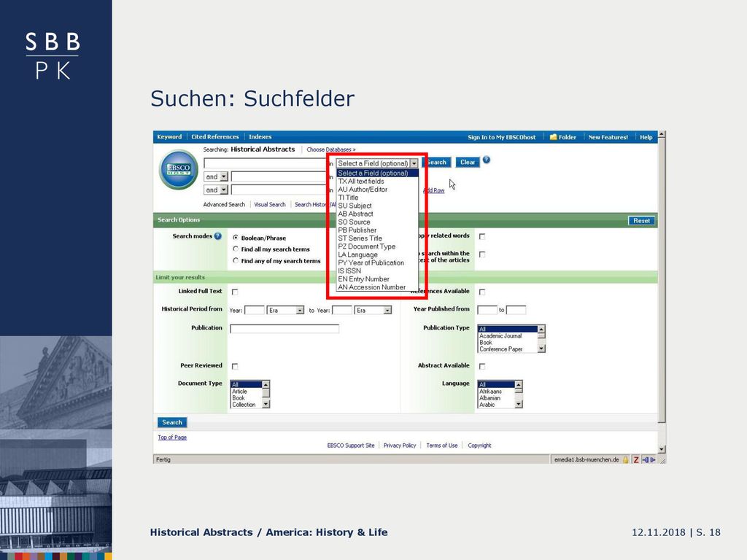
Task: Click the Folder icon in top bar
Action: (x=553, y=137)
